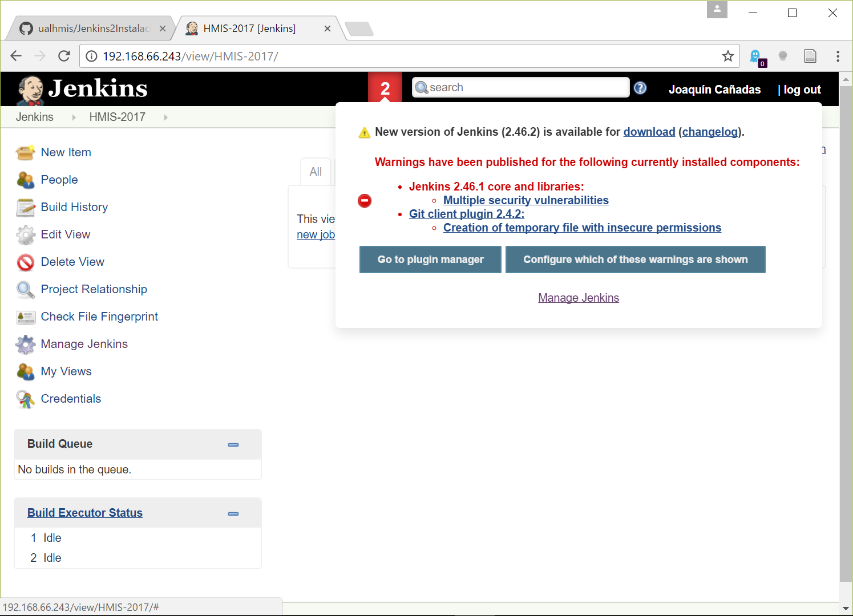Click the Chrome user profile icon
The image size is (853, 616).
(717, 10)
